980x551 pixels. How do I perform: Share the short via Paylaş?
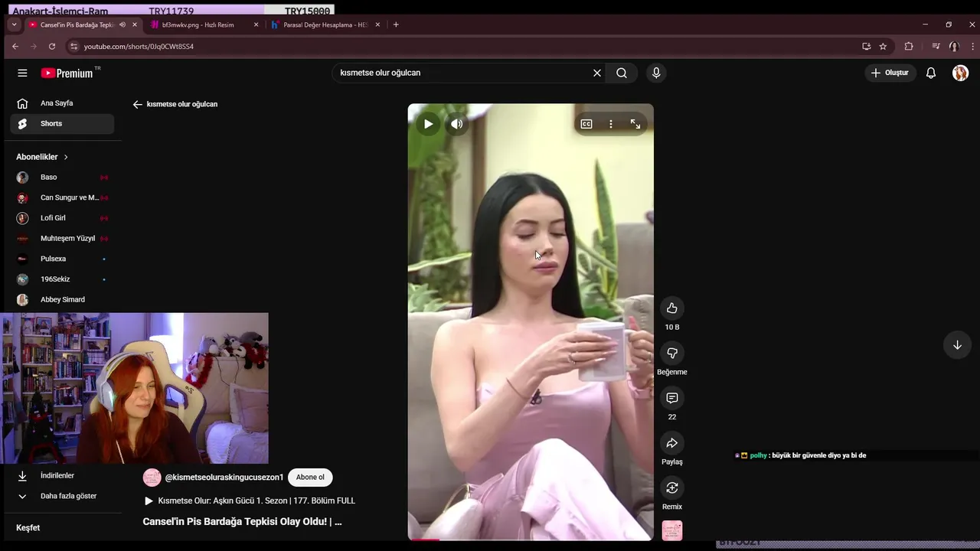click(x=672, y=443)
